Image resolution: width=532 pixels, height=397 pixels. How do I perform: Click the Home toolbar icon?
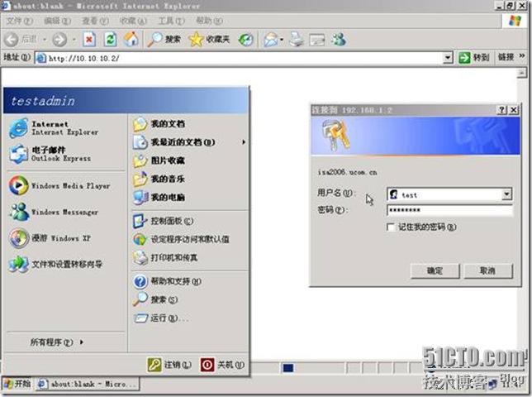click(x=131, y=39)
